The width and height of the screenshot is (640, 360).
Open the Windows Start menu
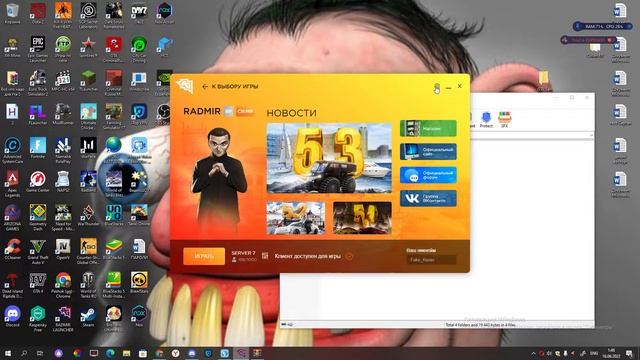(8, 353)
